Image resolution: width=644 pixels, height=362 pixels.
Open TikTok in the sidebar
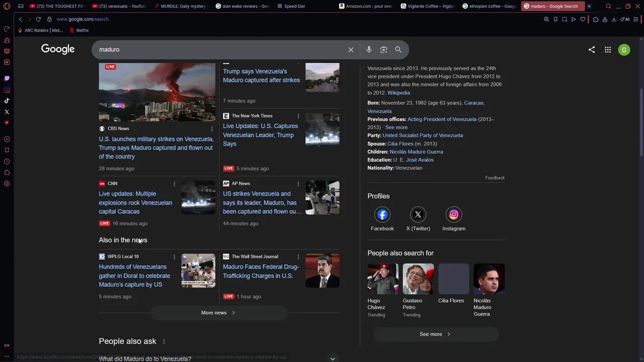click(x=7, y=101)
